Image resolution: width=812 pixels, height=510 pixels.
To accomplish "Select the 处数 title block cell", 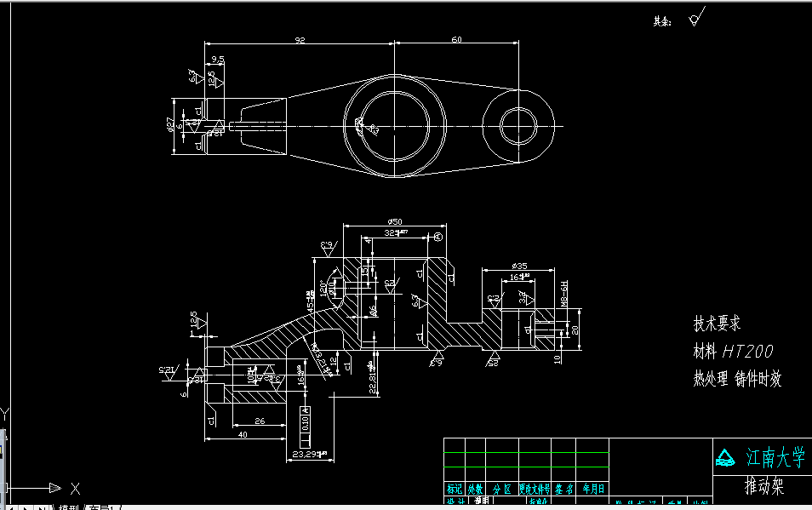I will [x=476, y=489].
